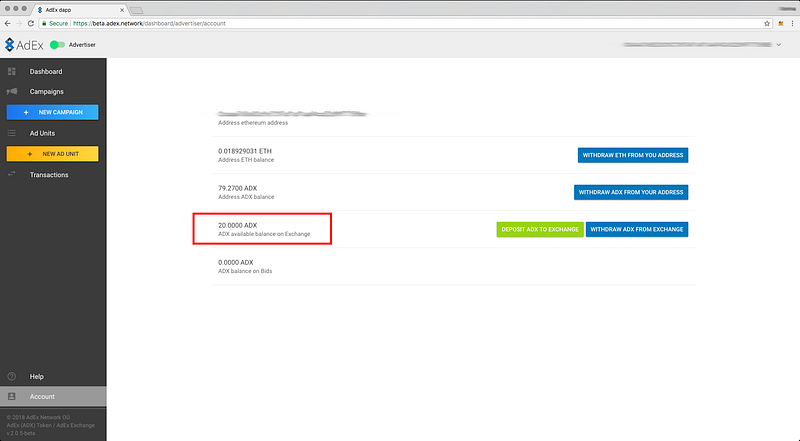Click the browser forward arrow
Viewport: 800px width, 441px height.
(19, 23)
